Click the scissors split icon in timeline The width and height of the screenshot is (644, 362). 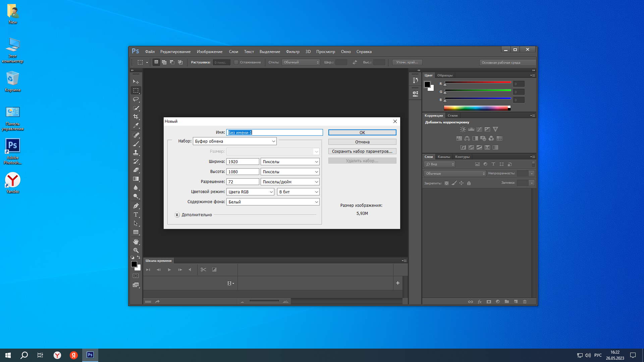pos(203,269)
